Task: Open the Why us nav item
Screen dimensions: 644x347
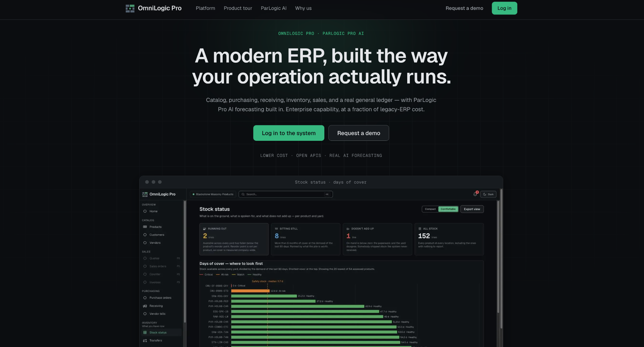Action: (304, 8)
